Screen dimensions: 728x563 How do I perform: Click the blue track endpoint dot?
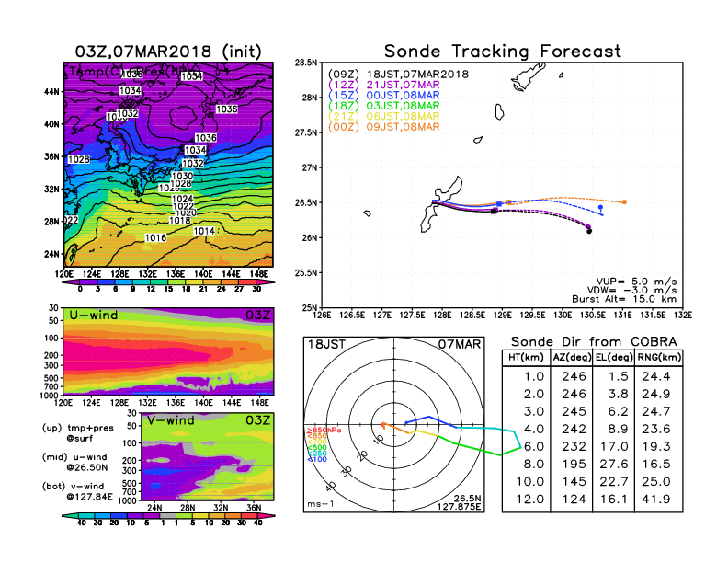tap(600, 207)
